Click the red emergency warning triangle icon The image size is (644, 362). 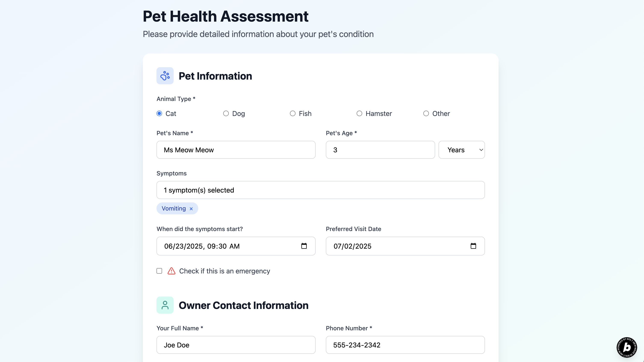[171, 271]
